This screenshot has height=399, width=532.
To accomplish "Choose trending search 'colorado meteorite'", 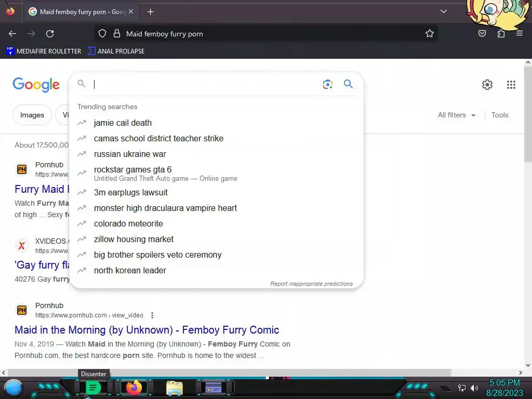I will pos(216,223).
